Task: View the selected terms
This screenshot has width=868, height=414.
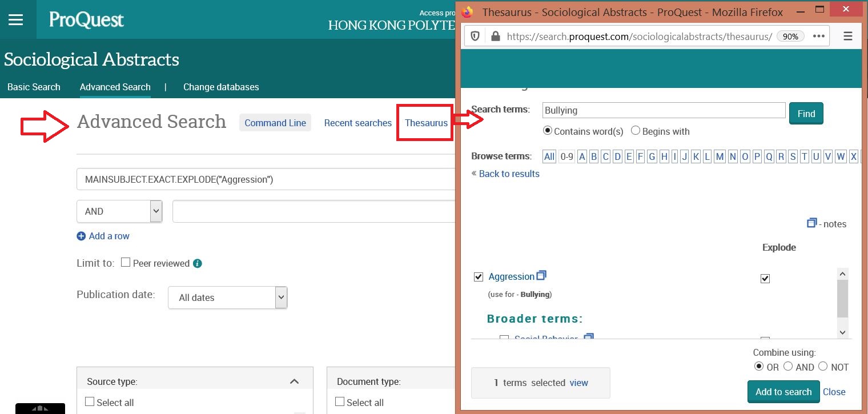Action: point(578,383)
